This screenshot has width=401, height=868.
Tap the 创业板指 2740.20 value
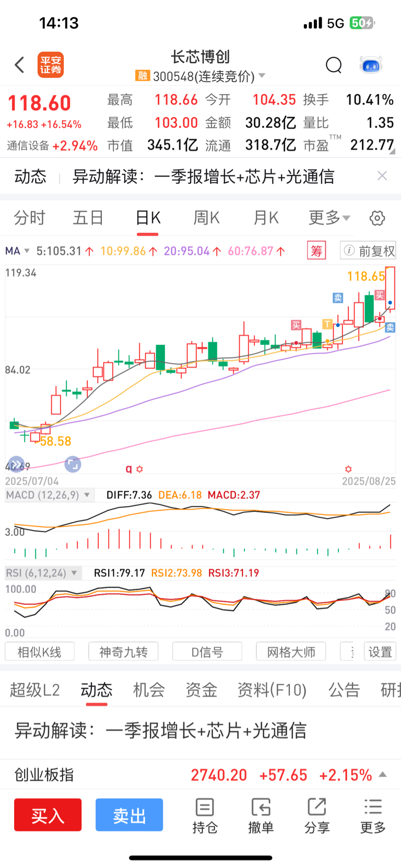(x=219, y=775)
